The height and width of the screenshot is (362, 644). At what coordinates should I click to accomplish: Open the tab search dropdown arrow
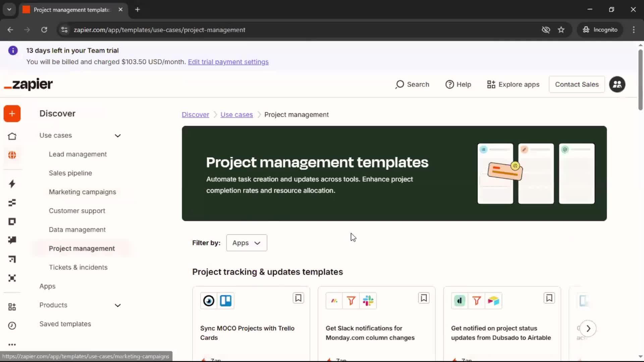(x=9, y=9)
